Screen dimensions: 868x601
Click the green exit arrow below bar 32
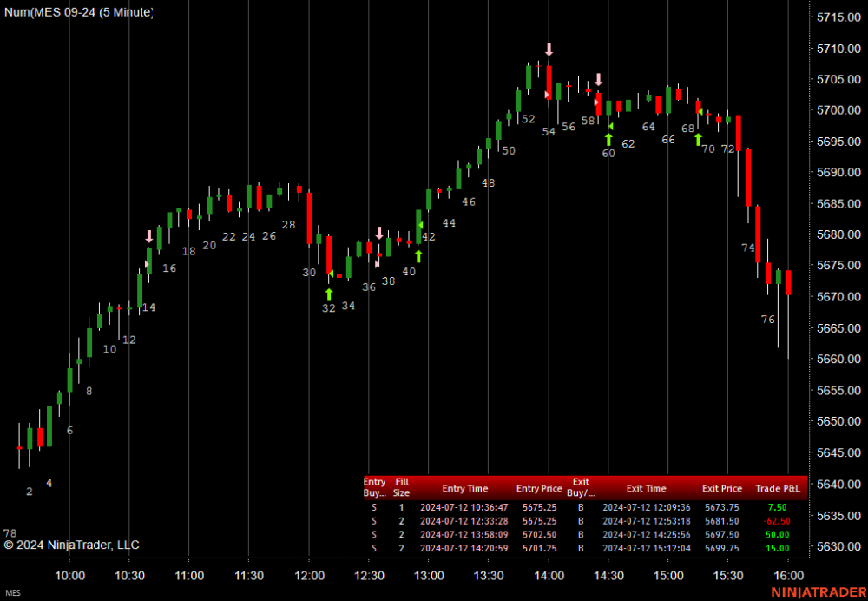click(x=329, y=294)
